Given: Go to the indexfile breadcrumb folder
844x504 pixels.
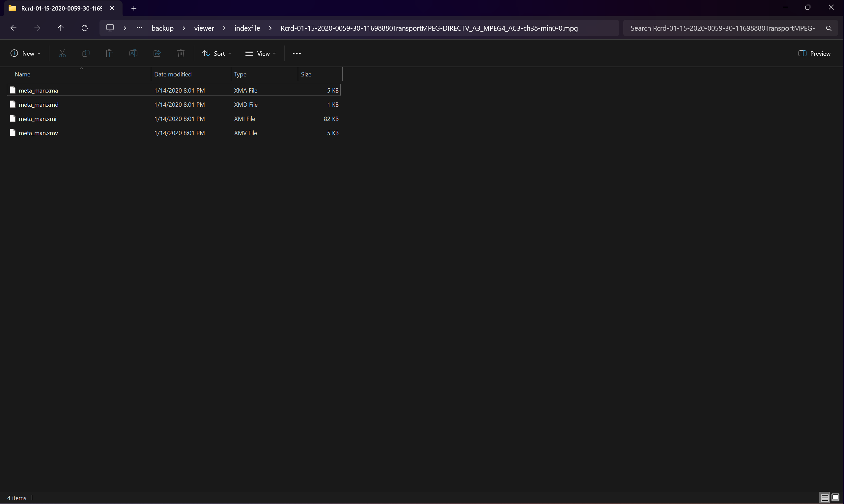Looking at the screenshot, I should pyautogui.click(x=247, y=28).
